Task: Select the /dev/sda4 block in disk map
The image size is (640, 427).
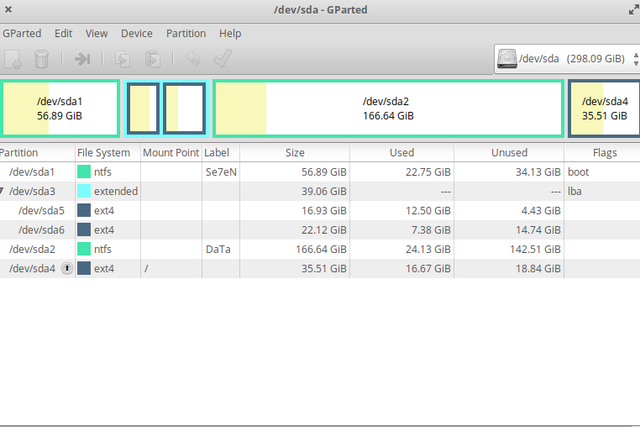Action: 604,108
